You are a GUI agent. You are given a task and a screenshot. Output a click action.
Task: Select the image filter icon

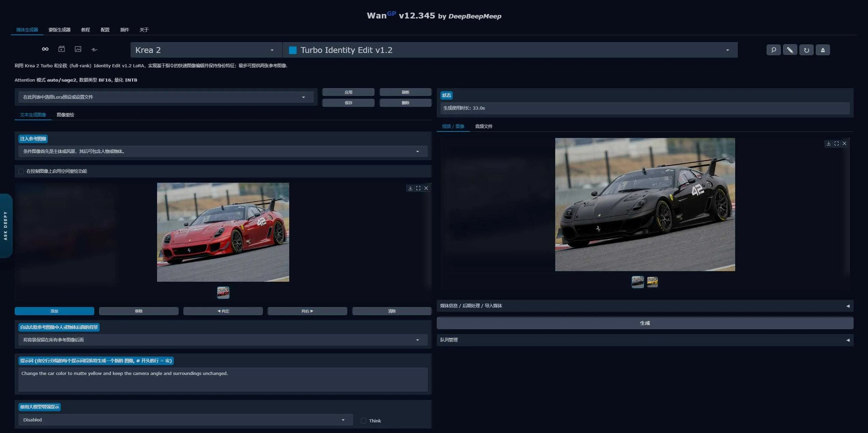tap(78, 49)
